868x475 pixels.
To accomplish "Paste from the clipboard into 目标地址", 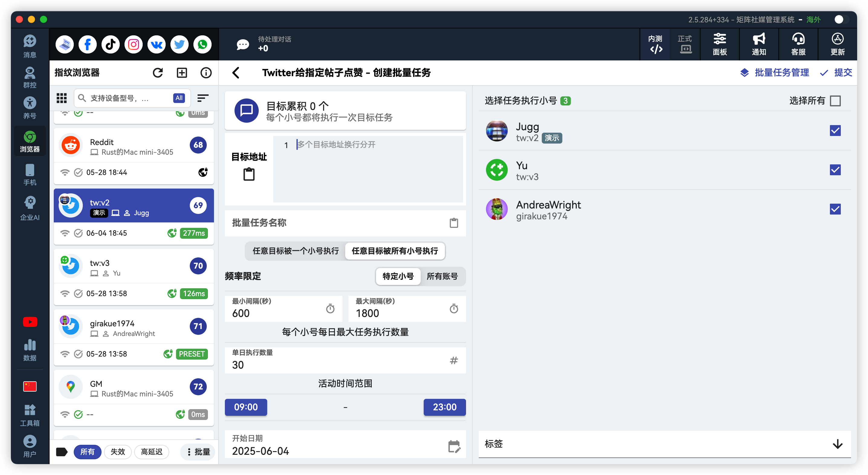I will click(x=249, y=174).
